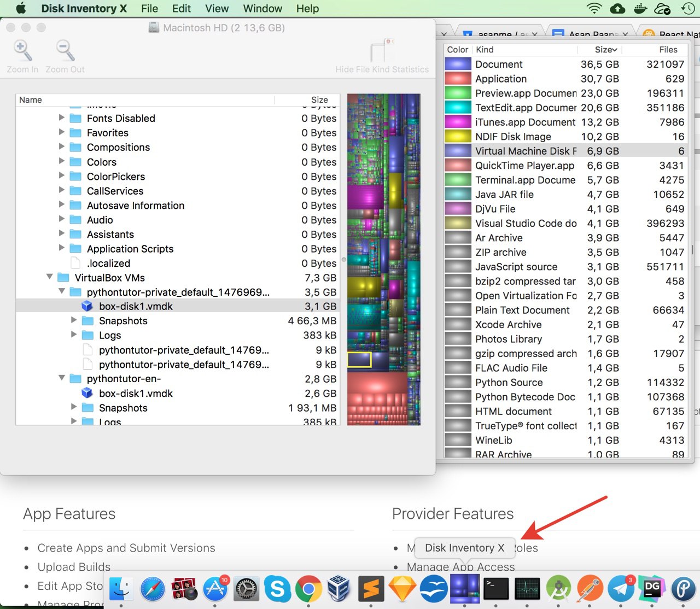Click the yellow NDIF Disk Image color swatch
This screenshot has width=700, height=609.
point(458,136)
